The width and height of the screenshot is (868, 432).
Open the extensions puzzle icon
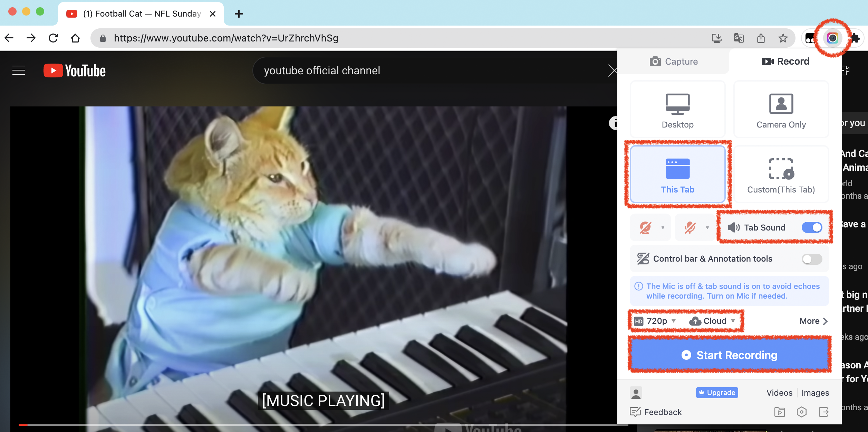855,38
